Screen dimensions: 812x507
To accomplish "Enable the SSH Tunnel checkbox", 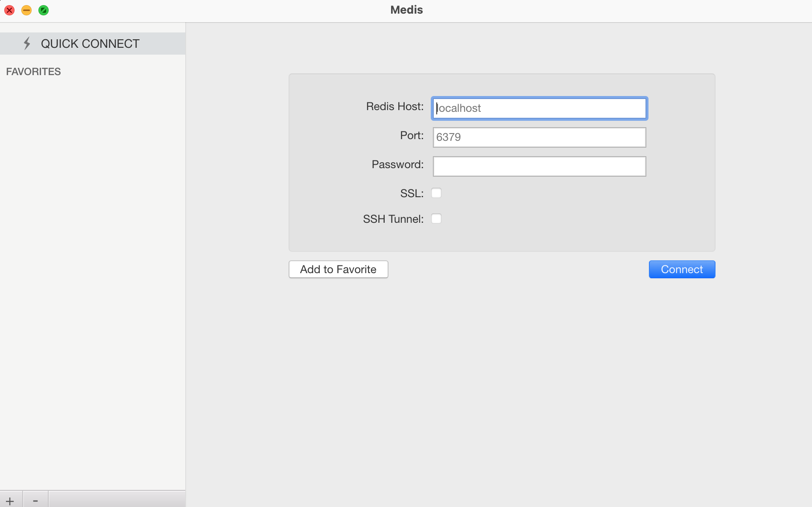I will (x=436, y=219).
